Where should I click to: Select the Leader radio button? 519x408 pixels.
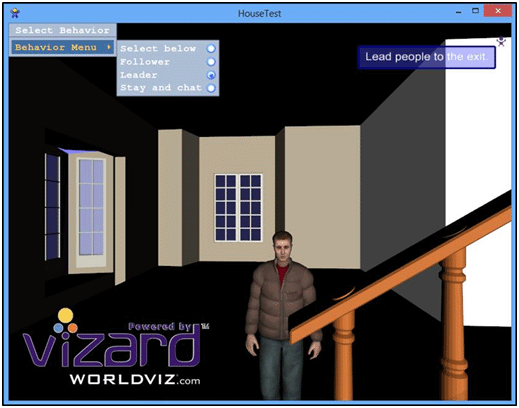211,75
